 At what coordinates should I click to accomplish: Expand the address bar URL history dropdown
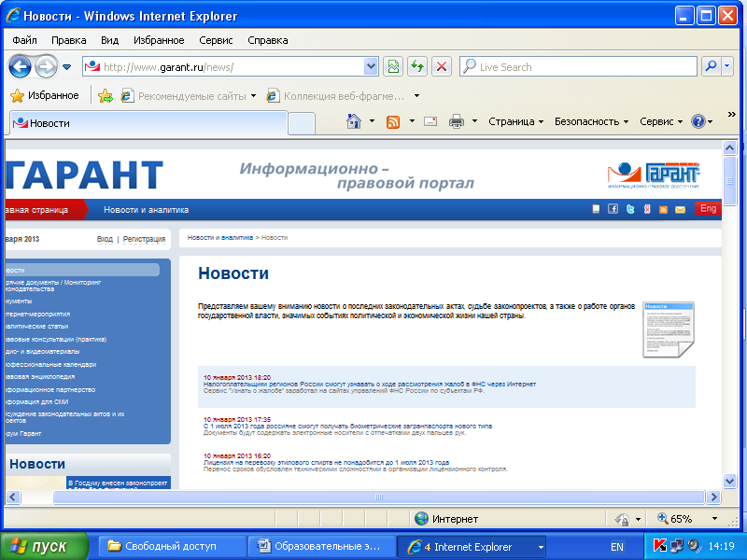click(x=371, y=66)
